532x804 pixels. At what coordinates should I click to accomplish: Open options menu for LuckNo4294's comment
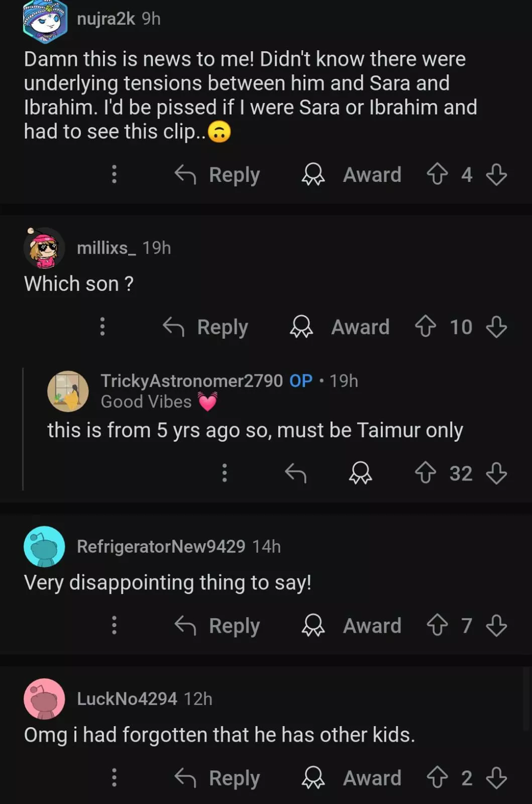[x=115, y=778]
